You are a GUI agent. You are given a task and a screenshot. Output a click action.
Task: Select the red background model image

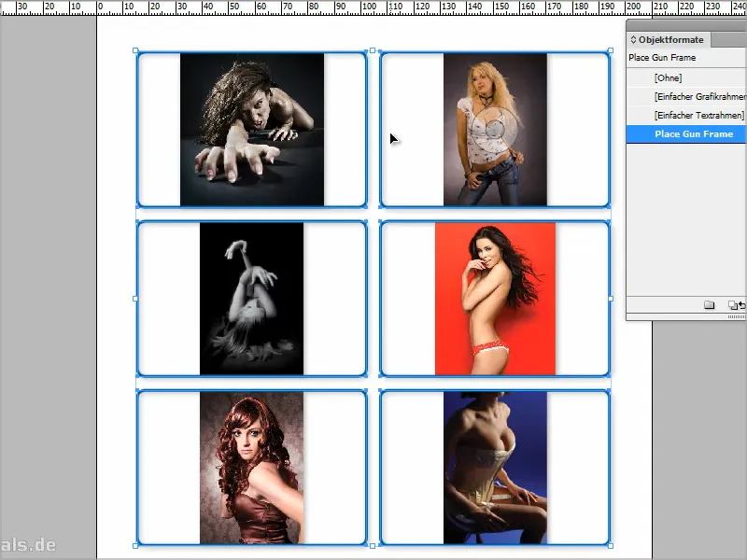(495, 299)
